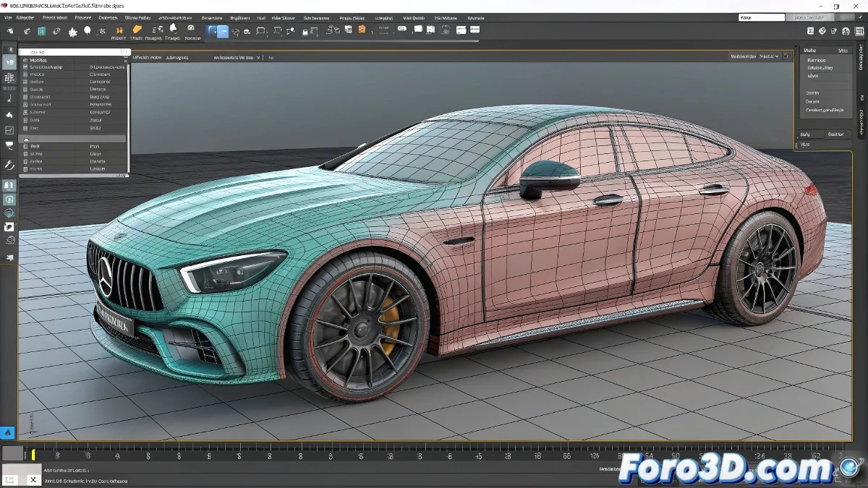Viewport: 868px width, 488px height.
Task: Click the white Tiraper toolbar icon
Action: (173, 31)
